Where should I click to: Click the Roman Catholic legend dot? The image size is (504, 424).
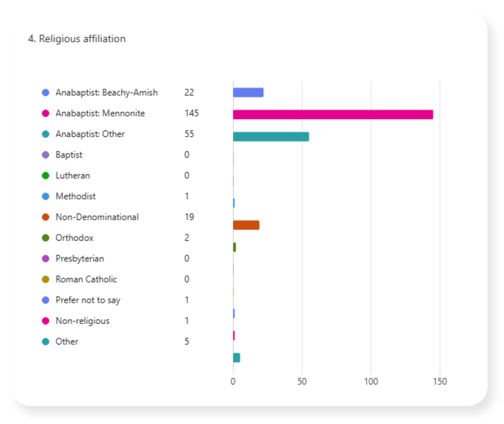[x=45, y=279]
